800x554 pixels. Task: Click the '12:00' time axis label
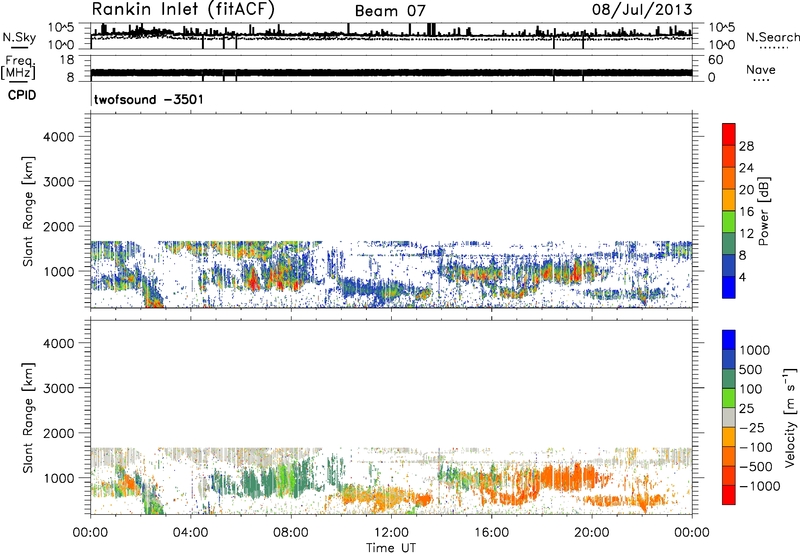tap(391, 533)
